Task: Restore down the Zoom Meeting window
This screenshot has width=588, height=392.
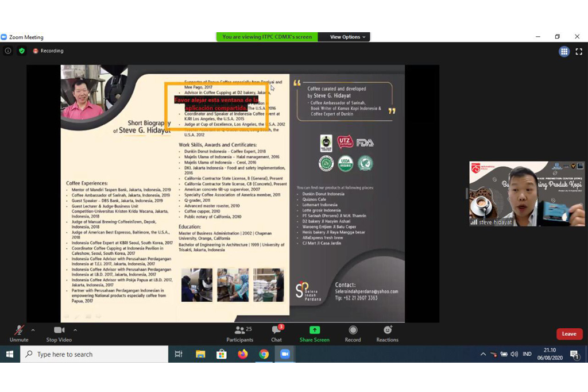Action: (x=557, y=36)
